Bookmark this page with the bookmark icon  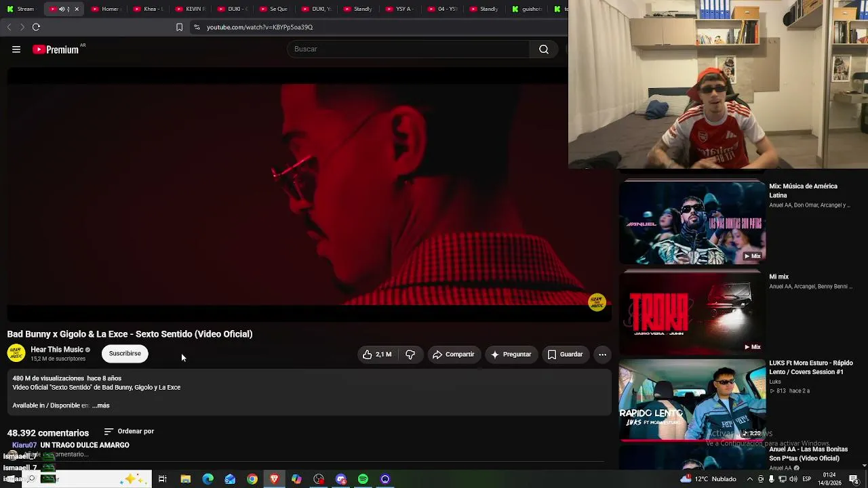tap(179, 27)
